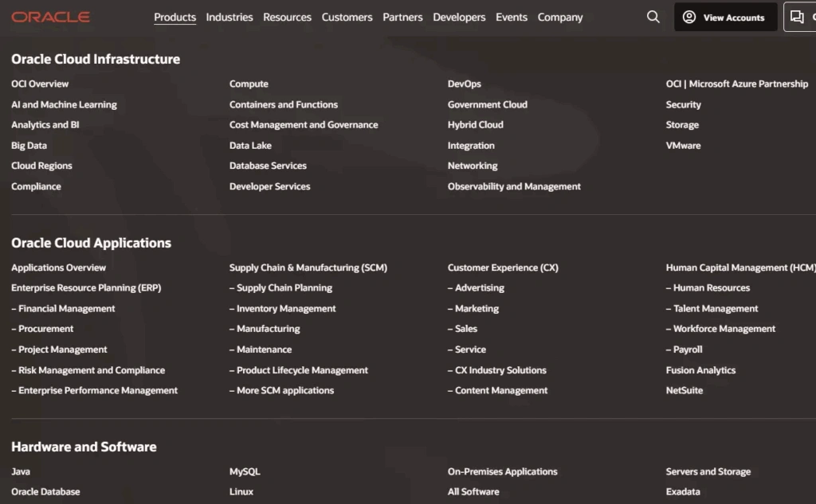Go to Oracle Database link
This screenshot has width=816, height=504.
(45, 491)
